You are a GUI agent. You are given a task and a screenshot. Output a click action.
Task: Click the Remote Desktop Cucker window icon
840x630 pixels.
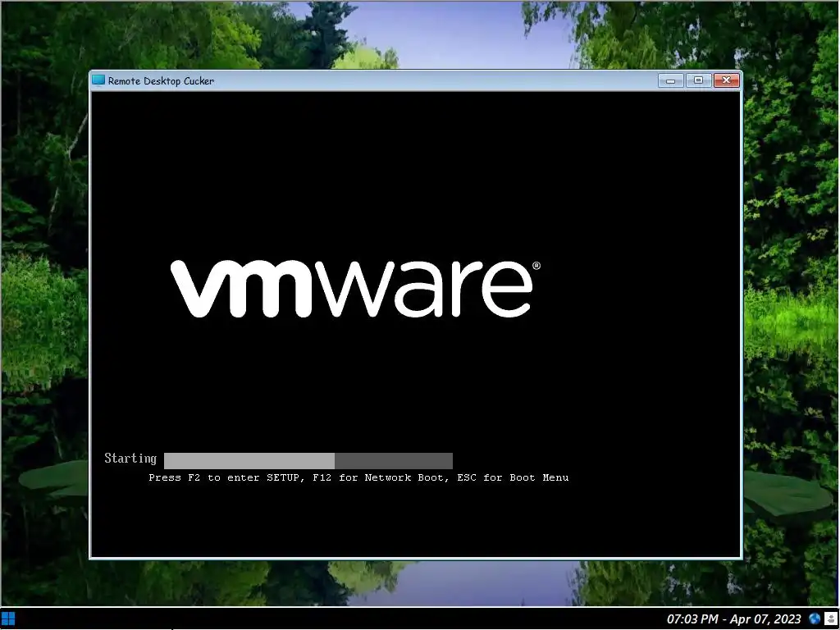tap(98, 80)
